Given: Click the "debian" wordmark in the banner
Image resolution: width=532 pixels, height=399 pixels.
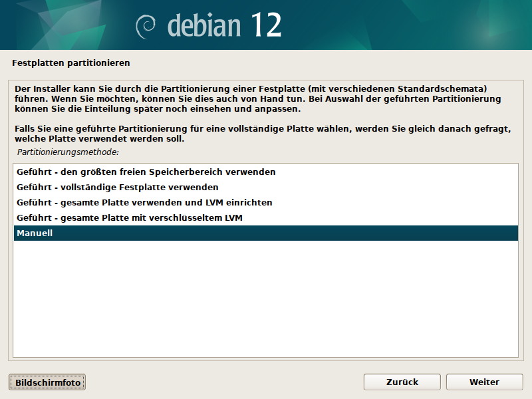Looking at the screenshot, I should pyautogui.click(x=205, y=25).
